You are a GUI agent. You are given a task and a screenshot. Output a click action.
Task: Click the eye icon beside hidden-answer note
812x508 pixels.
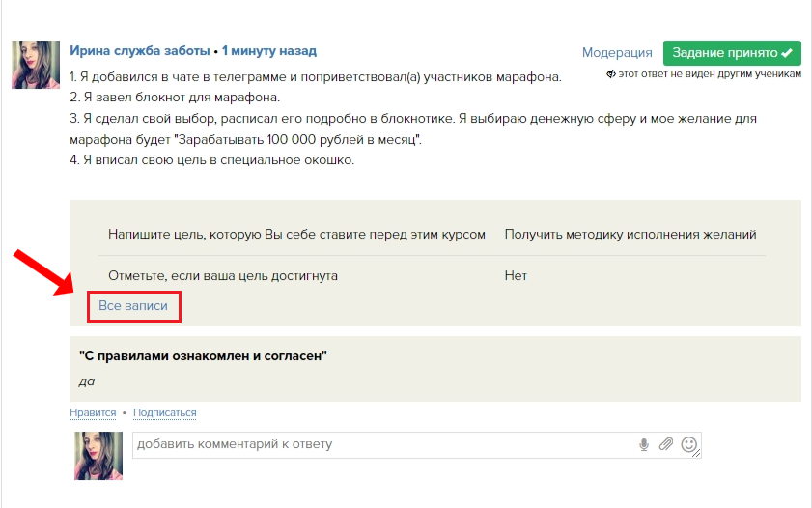[611, 74]
